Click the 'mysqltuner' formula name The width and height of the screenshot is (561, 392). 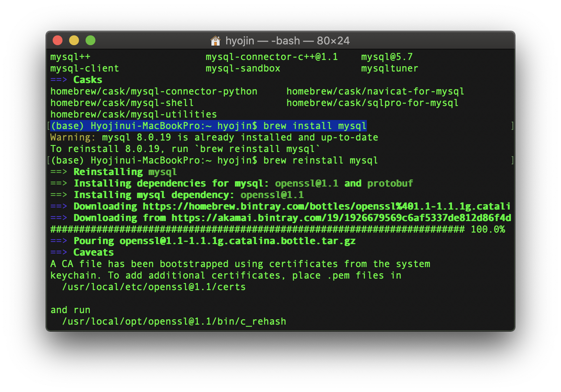coord(390,68)
